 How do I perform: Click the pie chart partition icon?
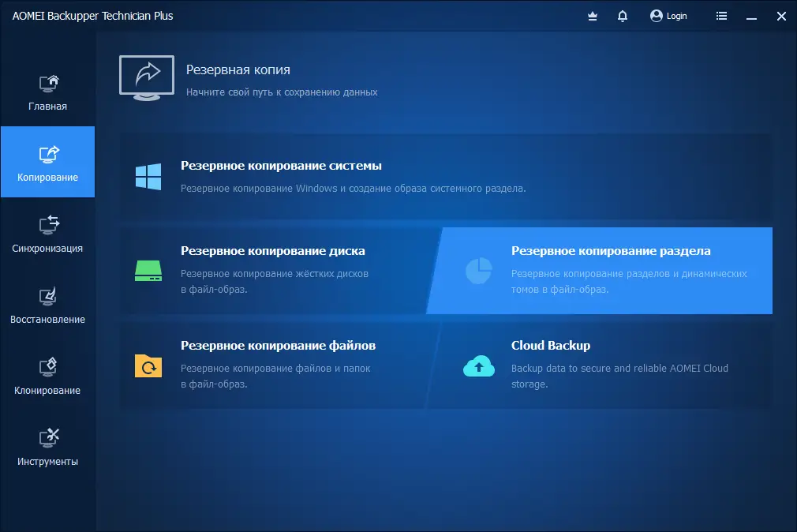pyautogui.click(x=479, y=271)
